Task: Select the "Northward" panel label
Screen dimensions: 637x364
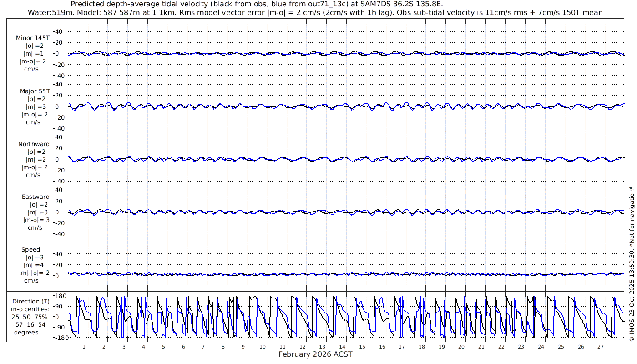Action: (34, 144)
